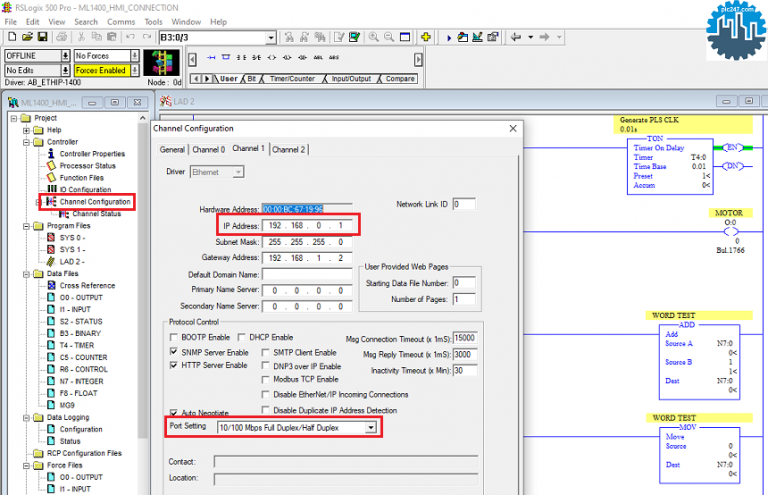This screenshot has height=495, width=768.
Task: Click the Gateway Address field
Action: pos(307,258)
